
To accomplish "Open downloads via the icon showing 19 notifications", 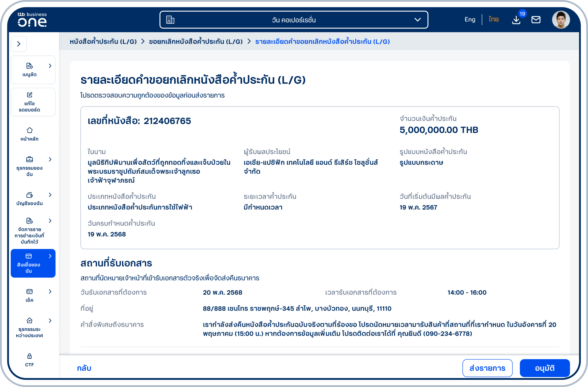I will pos(516,20).
